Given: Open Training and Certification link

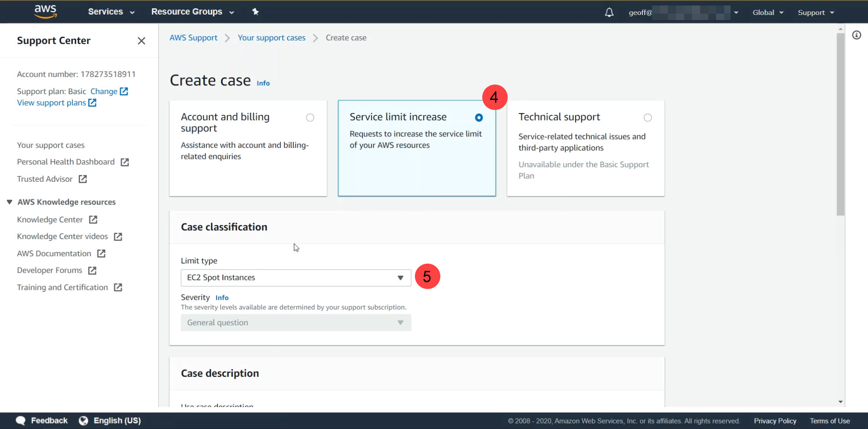Looking at the screenshot, I should pyautogui.click(x=62, y=287).
